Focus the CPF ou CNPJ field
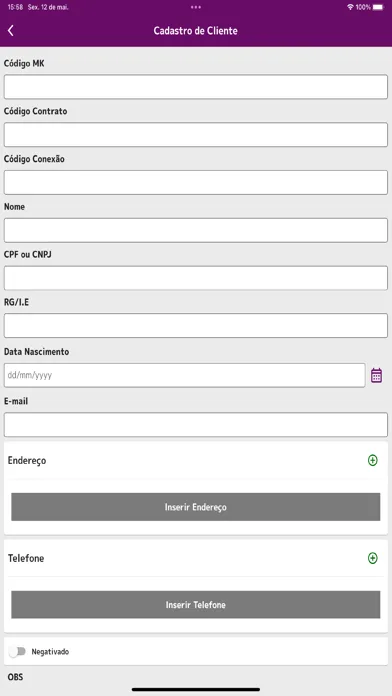Viewport: 392px width, 696px height. point(196,278)
